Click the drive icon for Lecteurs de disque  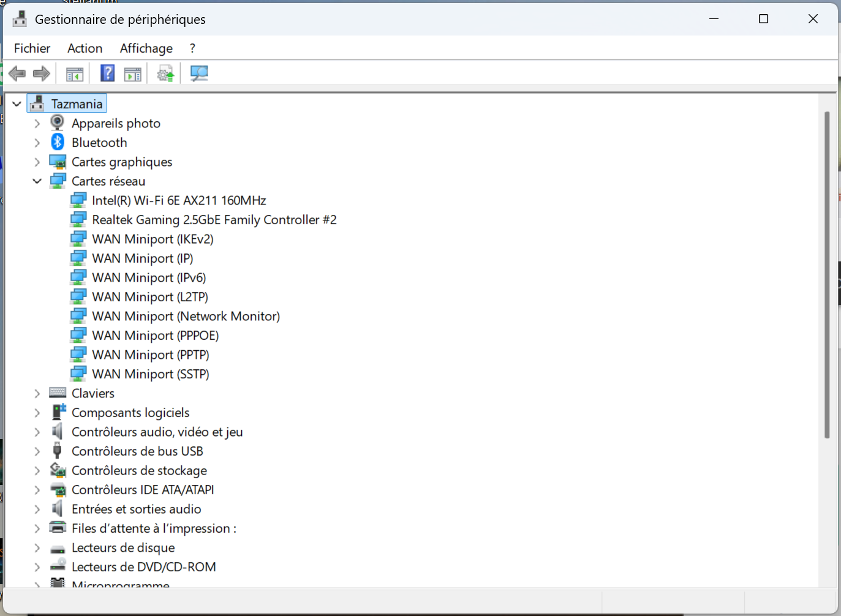point(58,549)
